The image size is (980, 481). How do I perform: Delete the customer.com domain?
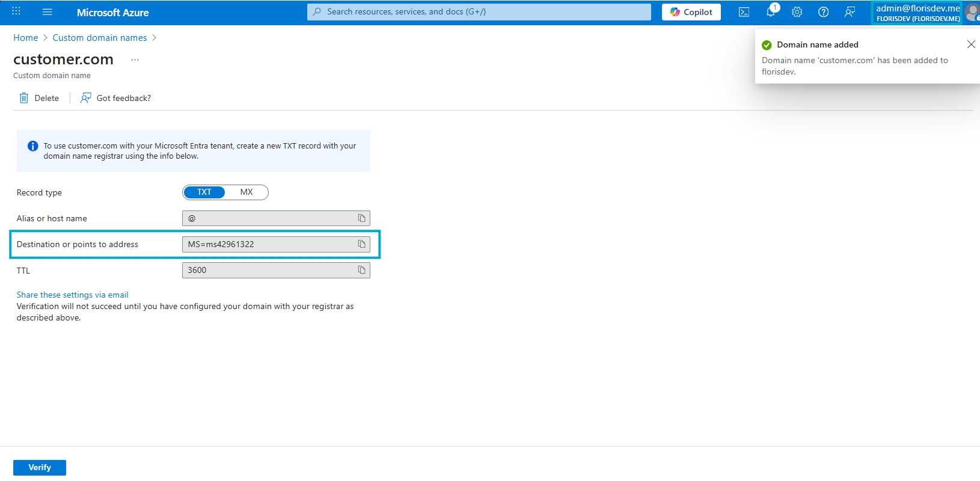[40, 98]
